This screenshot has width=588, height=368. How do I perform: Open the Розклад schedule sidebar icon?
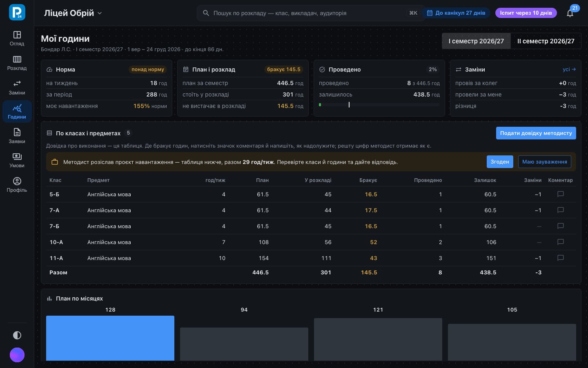17,63
